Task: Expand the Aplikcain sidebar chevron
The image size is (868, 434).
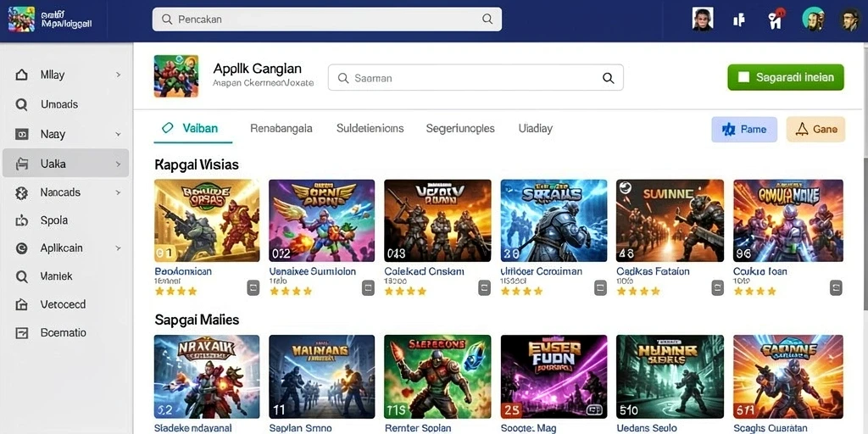Action: 118,248
